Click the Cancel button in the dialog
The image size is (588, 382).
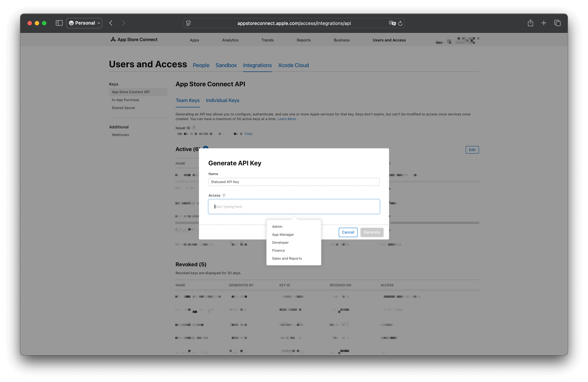348,232
